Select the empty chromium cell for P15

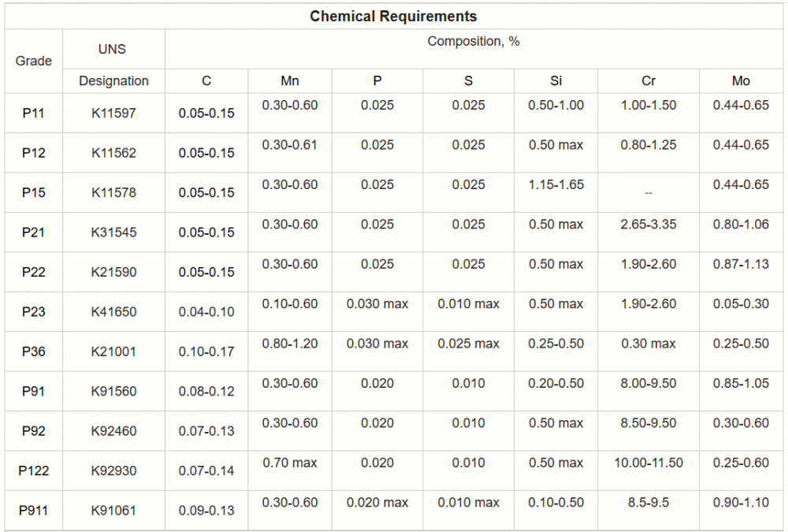(x=648, y=192)
